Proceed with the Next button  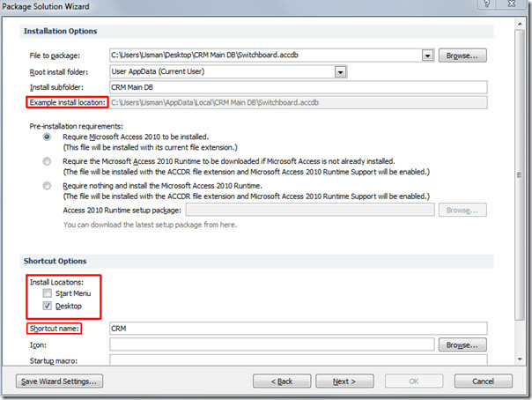click(344, 381)
